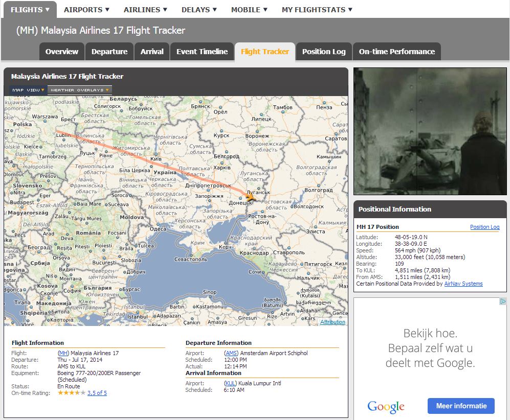Select the Overview tab
The width and height of the screenshot is (510, 420).
[x=62, y=52]
